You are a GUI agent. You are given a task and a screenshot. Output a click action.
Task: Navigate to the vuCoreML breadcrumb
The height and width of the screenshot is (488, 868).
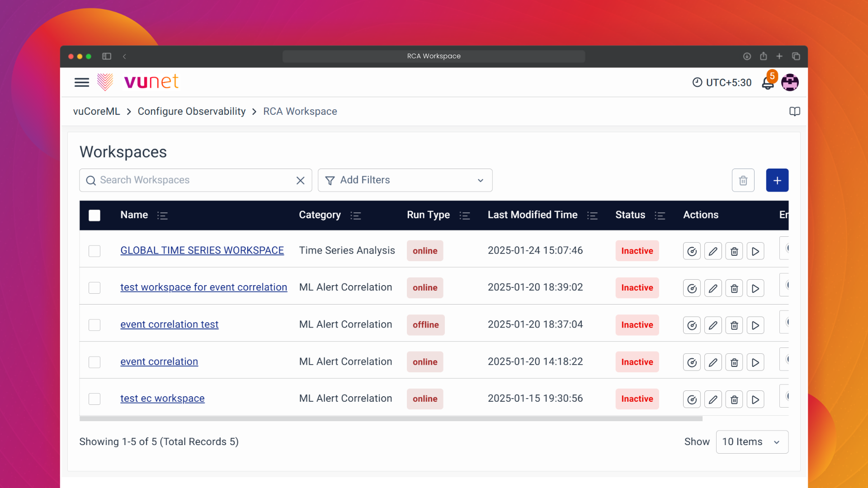click(x=96, y=112)
